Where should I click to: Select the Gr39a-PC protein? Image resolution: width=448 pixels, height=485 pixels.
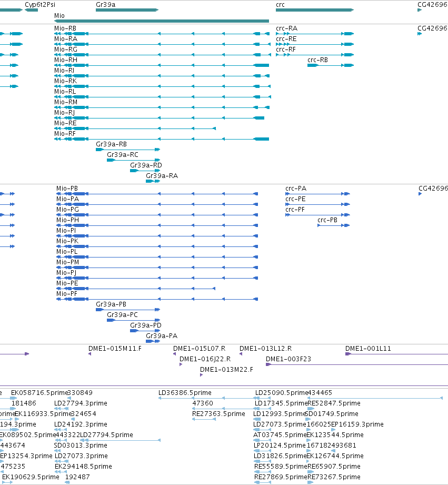[122, 315]
